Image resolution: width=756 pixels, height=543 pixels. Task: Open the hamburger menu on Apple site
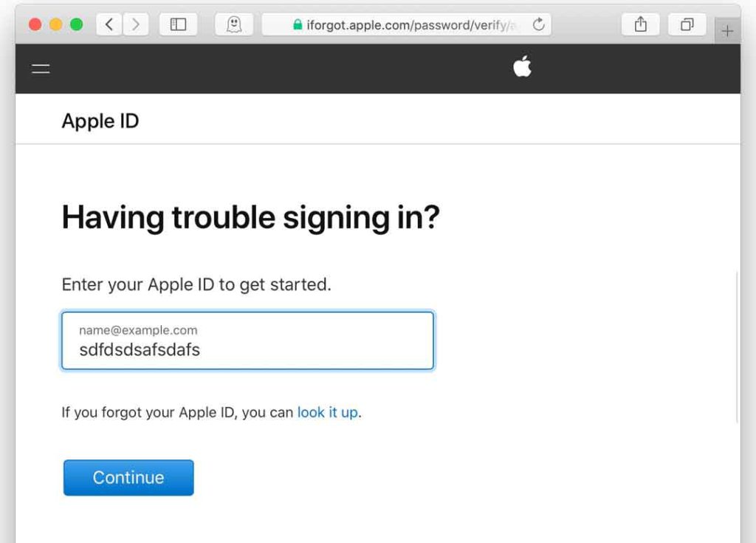coord(41,69)
